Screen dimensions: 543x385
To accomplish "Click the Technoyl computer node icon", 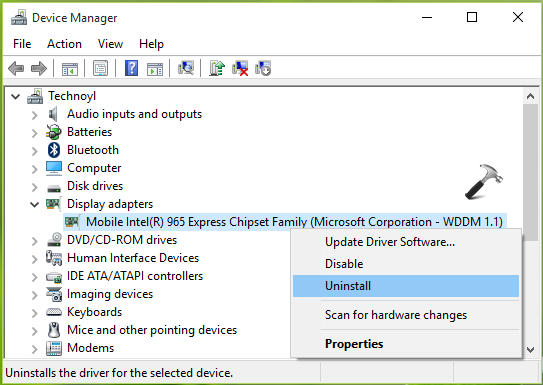I will pos(35,96).
